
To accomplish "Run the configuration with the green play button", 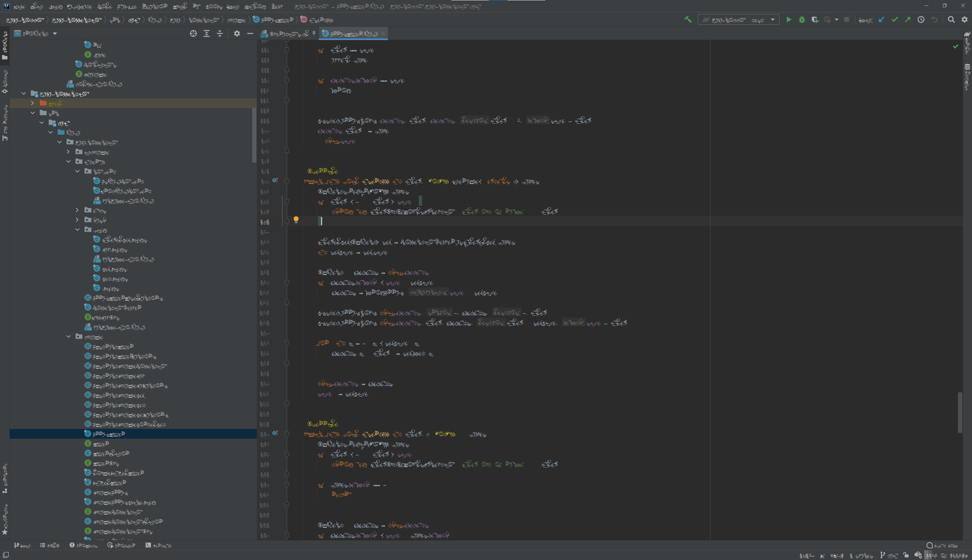I will point(789,19).
